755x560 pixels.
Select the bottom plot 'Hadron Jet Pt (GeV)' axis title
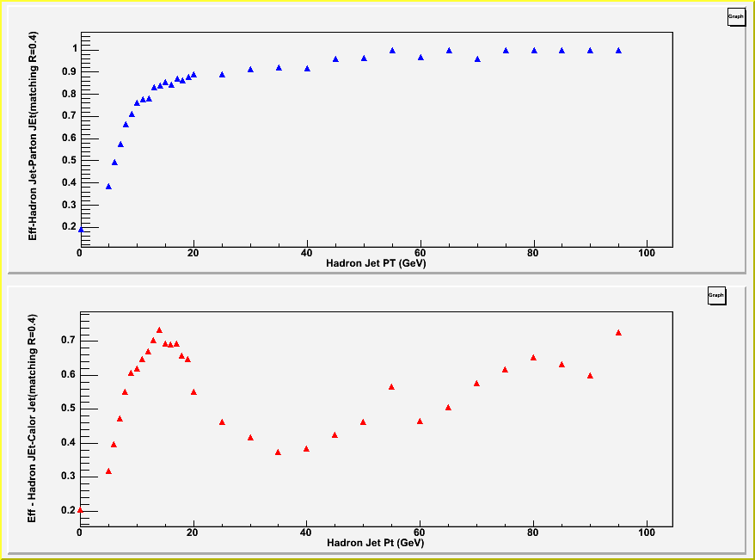(376, 544)
